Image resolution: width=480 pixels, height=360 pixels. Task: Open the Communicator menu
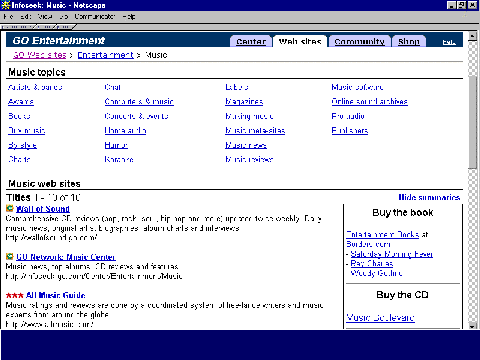[95, 16]
